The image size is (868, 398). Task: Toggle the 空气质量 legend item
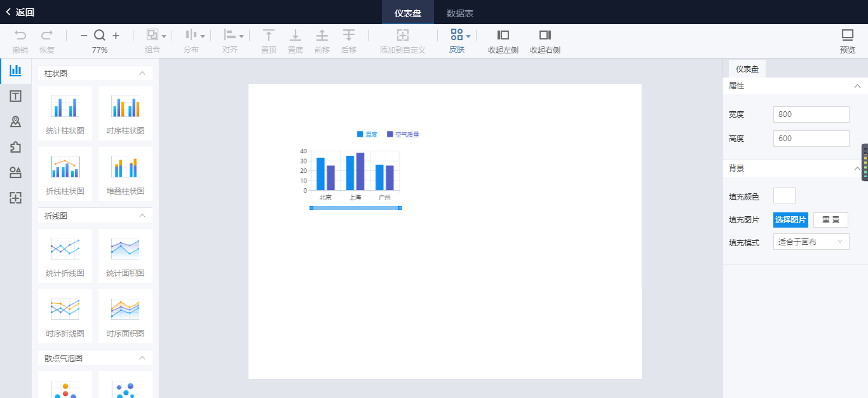(x=403, y=134)
